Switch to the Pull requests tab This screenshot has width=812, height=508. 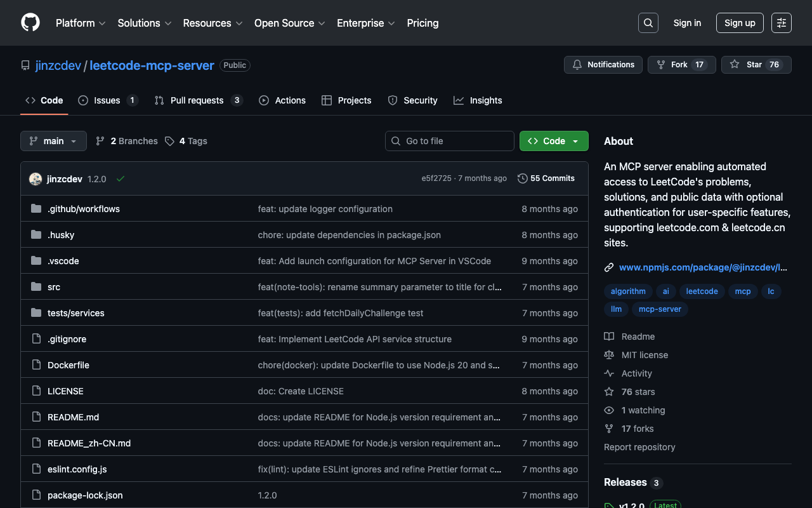coord(198,100)
